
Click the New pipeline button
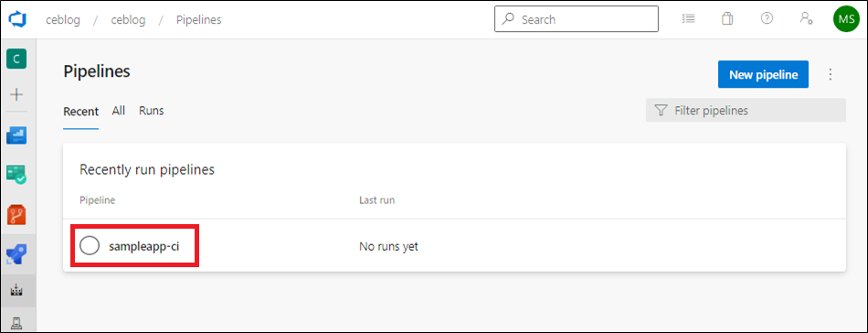[763, 74]
